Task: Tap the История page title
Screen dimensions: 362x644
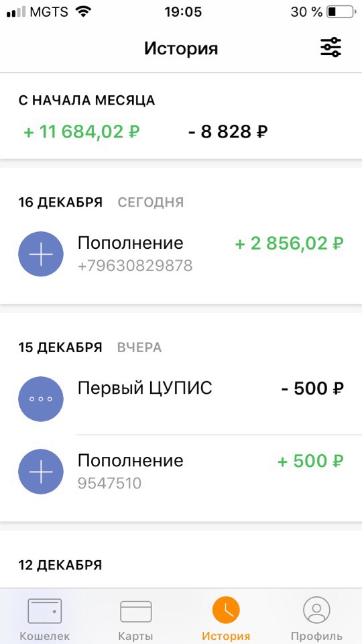Action: click(181, 48)
